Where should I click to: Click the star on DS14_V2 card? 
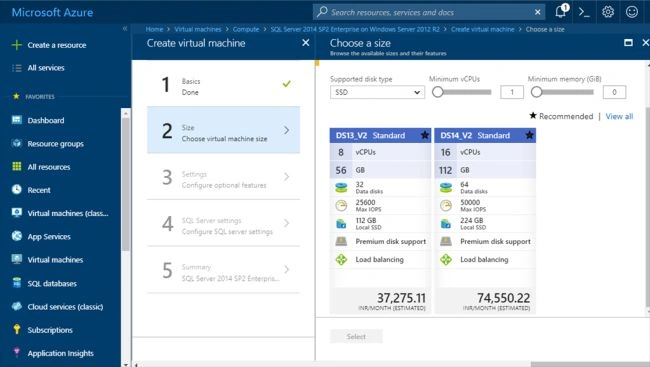coord(529,135)
